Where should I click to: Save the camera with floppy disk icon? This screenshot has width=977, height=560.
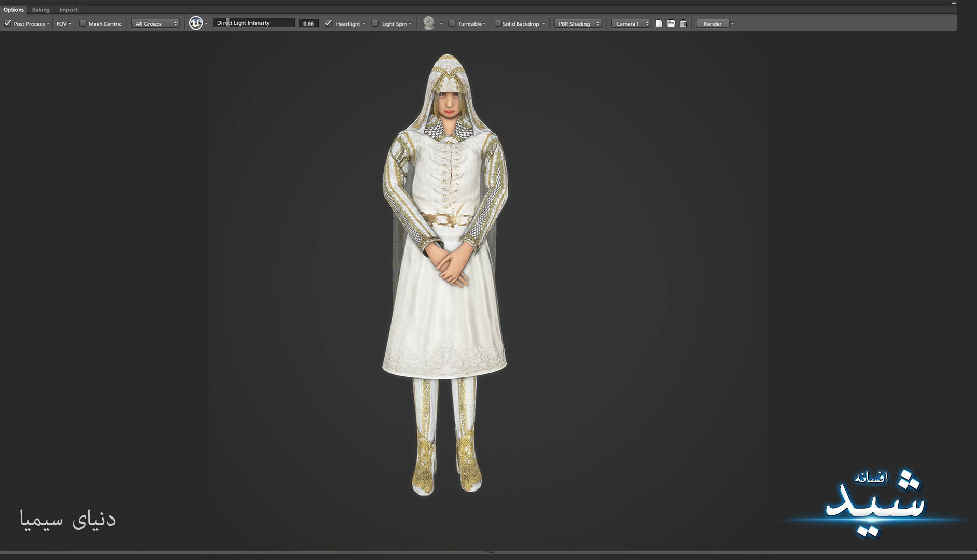point(671,24)
